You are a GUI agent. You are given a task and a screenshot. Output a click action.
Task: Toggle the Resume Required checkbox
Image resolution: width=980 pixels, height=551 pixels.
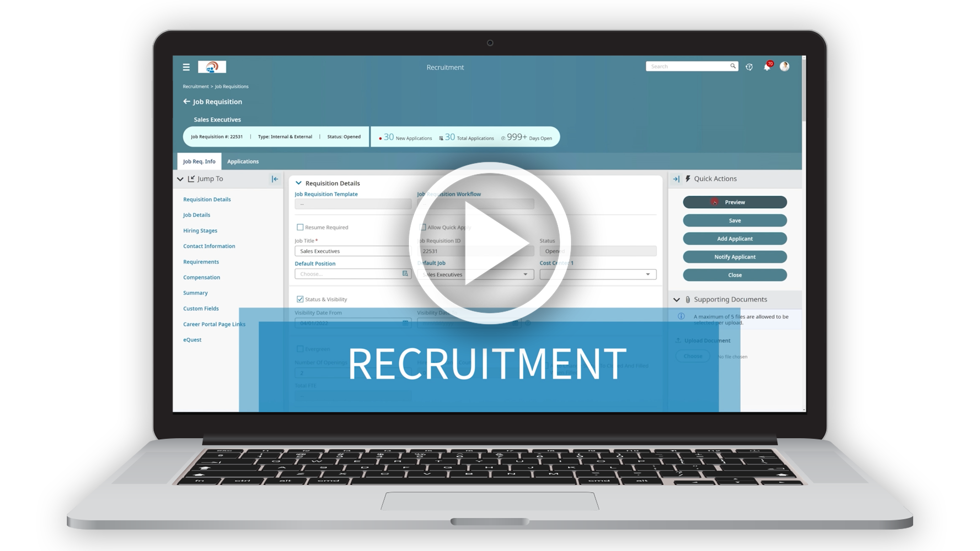pos(301,227)
